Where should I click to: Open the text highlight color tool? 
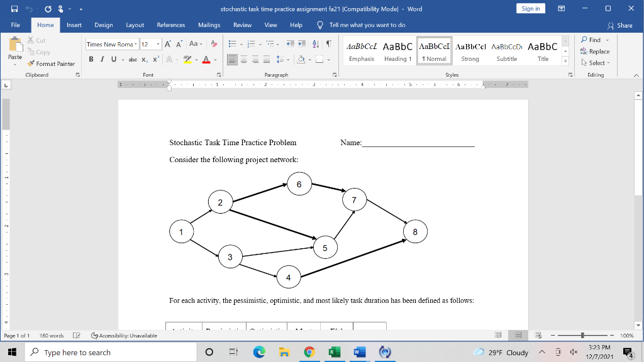(186, 58)
